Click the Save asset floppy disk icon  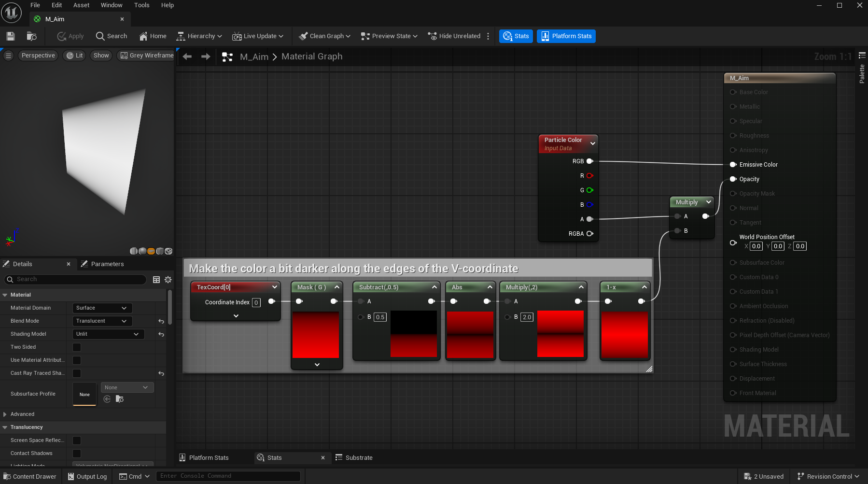point(11,36)
